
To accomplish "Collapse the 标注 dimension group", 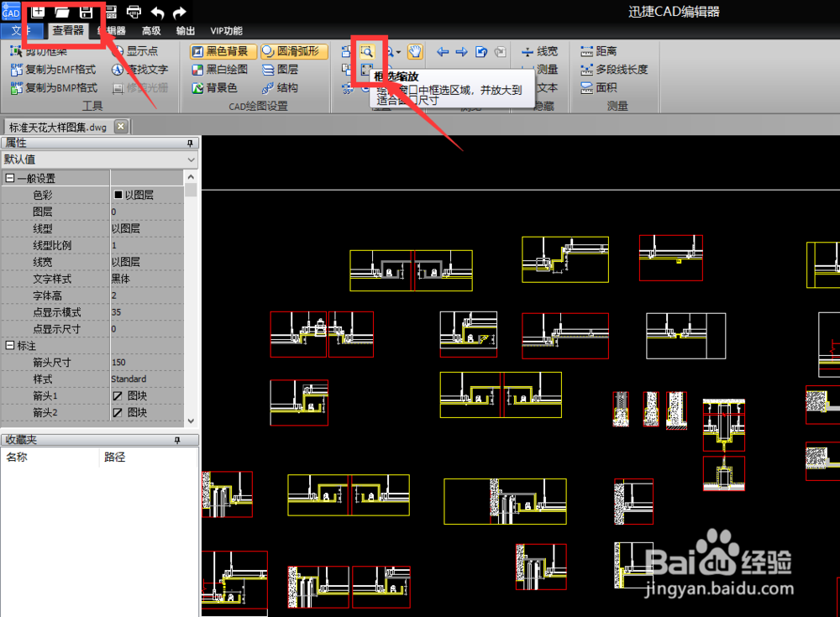I will click(9, 346).
